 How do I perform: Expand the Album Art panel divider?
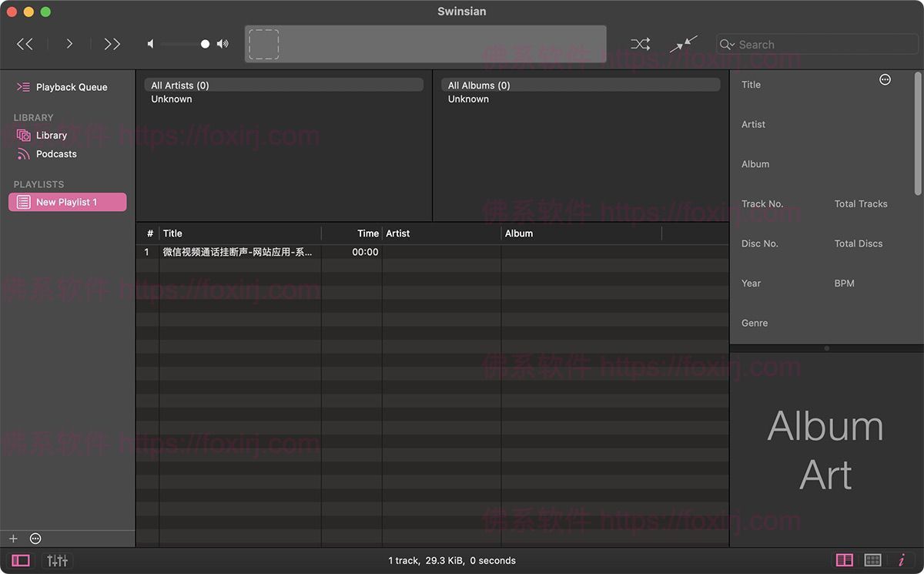tap(826, 348)
